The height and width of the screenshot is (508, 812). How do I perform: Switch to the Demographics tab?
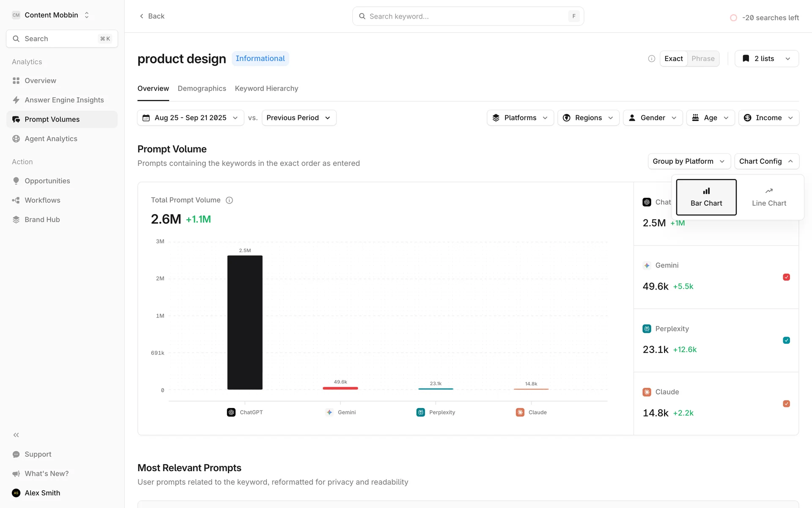[x=202, y=88]
